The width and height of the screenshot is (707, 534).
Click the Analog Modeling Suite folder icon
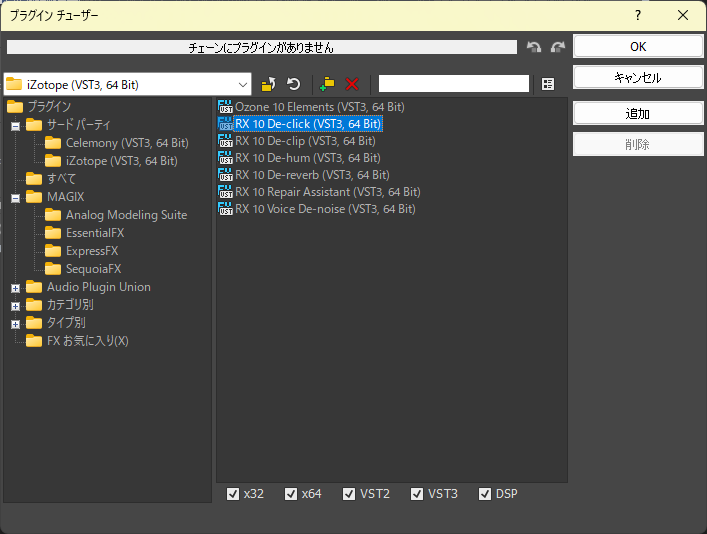coord(53,215)
